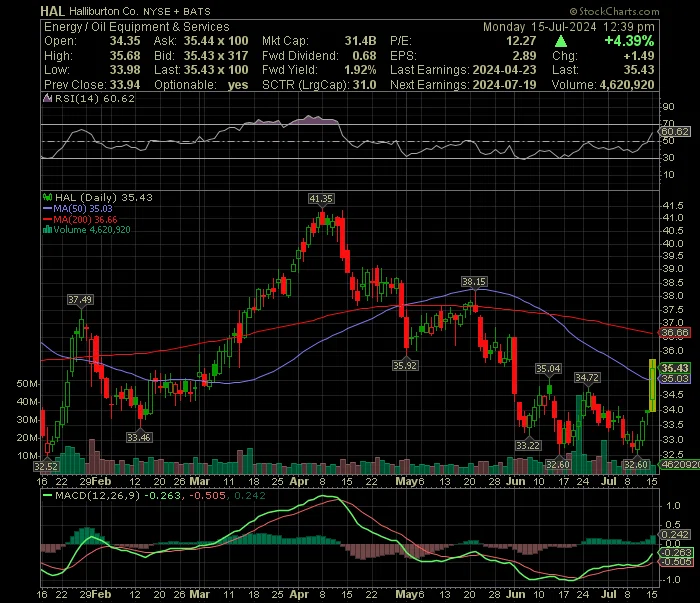Click the Prev Close 33.94 value

(x=125, y=85)
